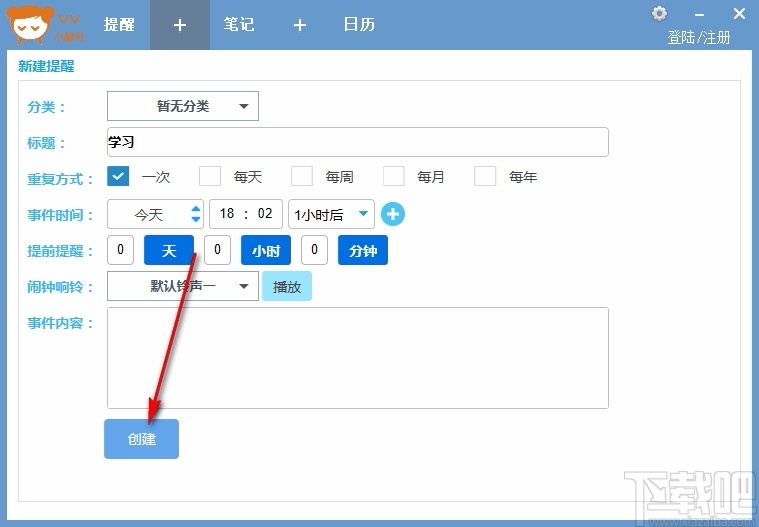Open 默认铃声一 ringtone dropdown

tap(183, 286)
